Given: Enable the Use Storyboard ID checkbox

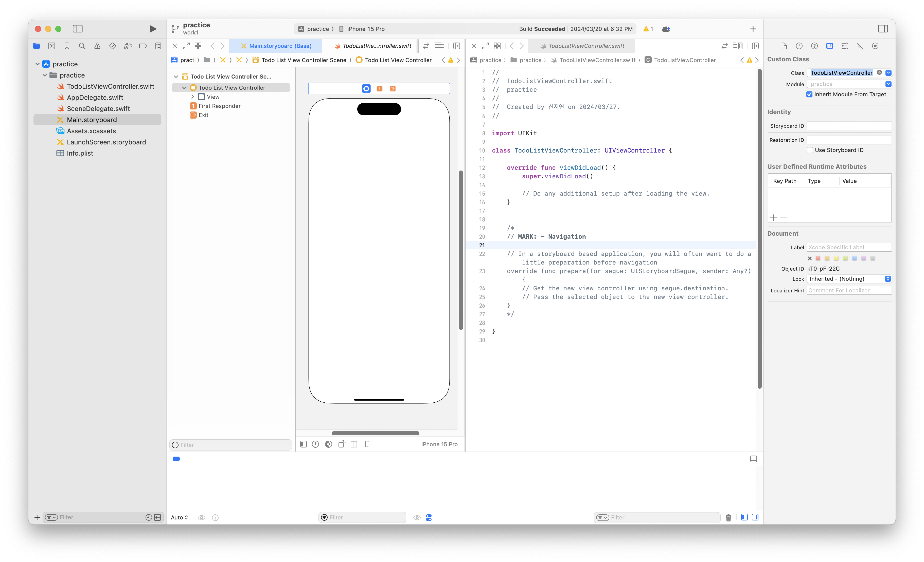Looking at the screenshot, I should (810, 150).
